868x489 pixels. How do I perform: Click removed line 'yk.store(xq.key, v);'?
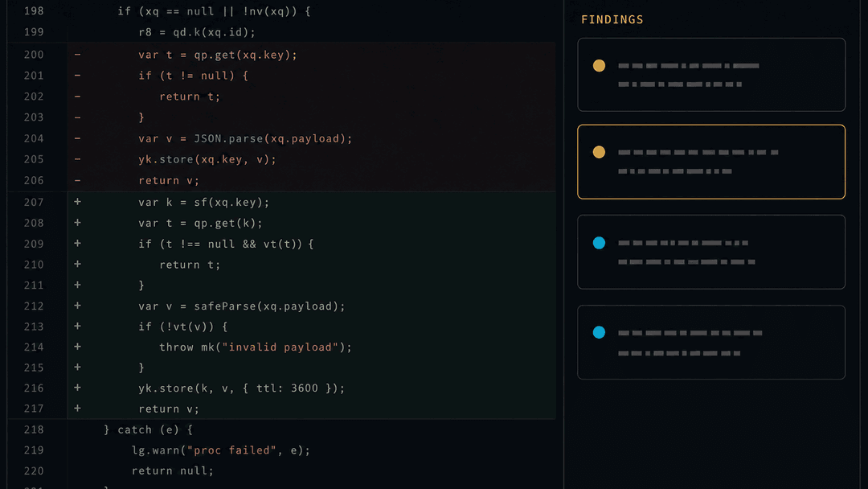pos(207,159)
